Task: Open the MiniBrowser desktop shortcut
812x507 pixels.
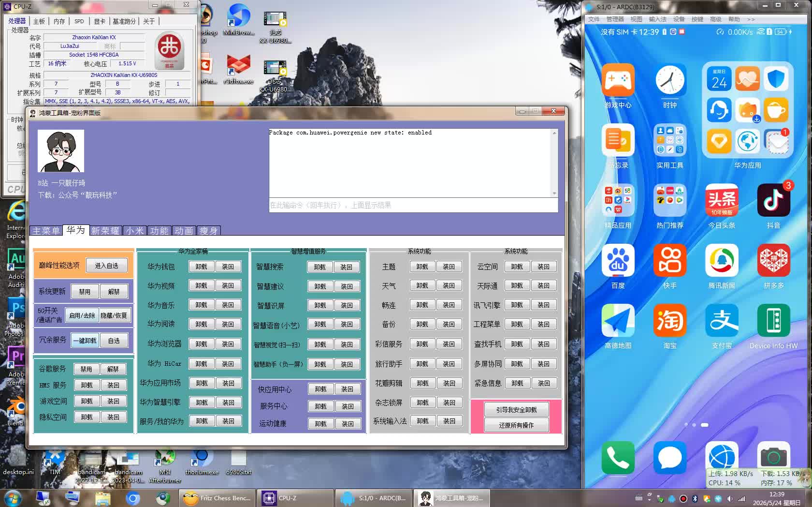Action: [x=238, y=19]
